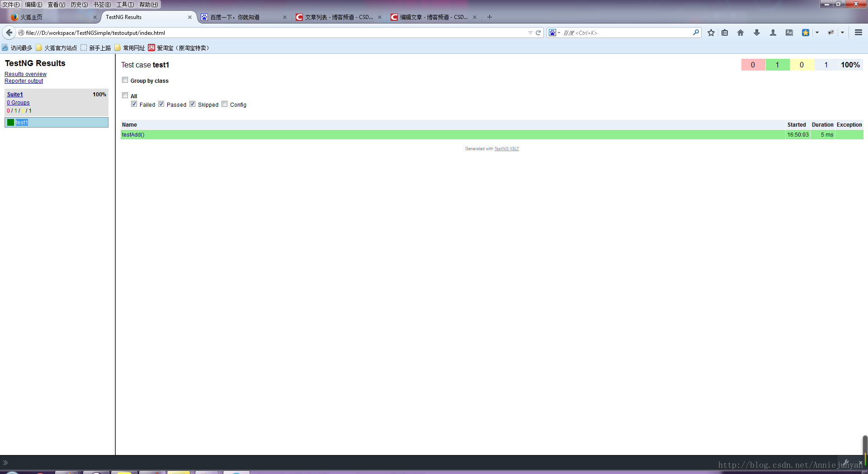Open the 工具(T) menu

125,5
